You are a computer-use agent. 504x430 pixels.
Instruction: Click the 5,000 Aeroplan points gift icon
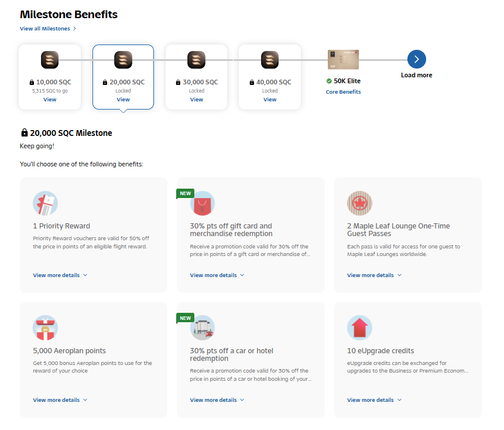[45, 328]
